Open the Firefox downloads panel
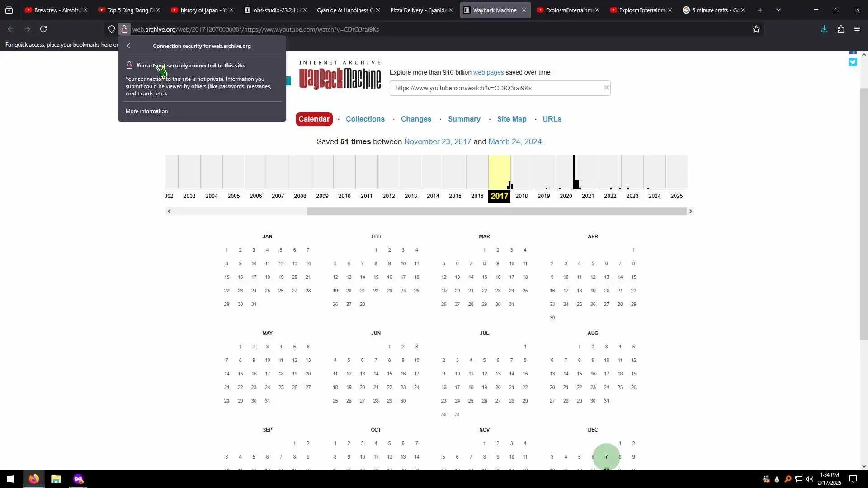868x488 pixels. tap(824, 29)
